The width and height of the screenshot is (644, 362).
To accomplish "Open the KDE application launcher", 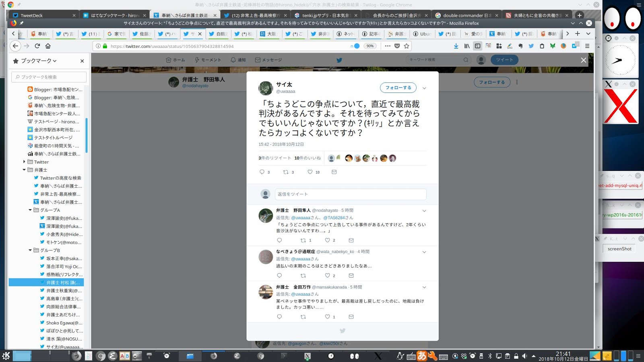I will click(6, 356).
